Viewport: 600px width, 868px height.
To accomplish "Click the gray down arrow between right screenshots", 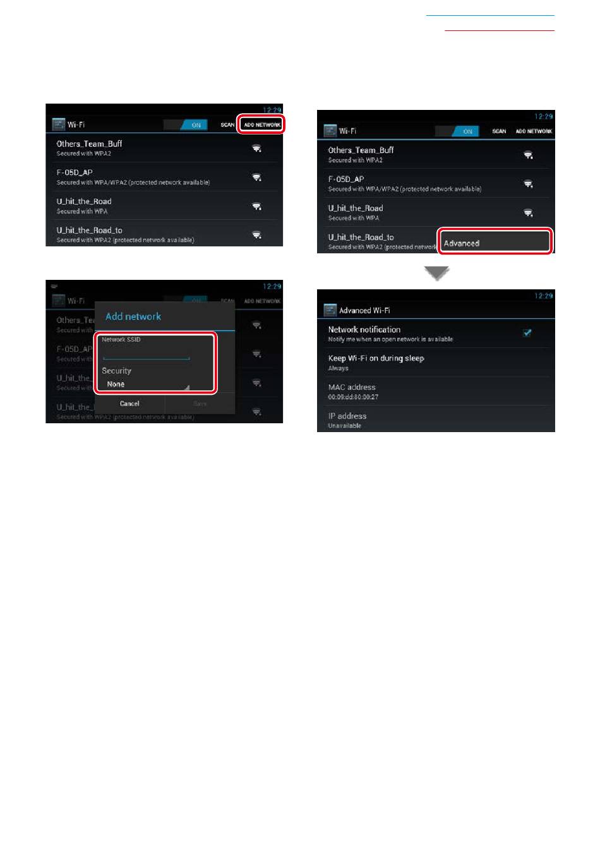I will coord(436,273).
